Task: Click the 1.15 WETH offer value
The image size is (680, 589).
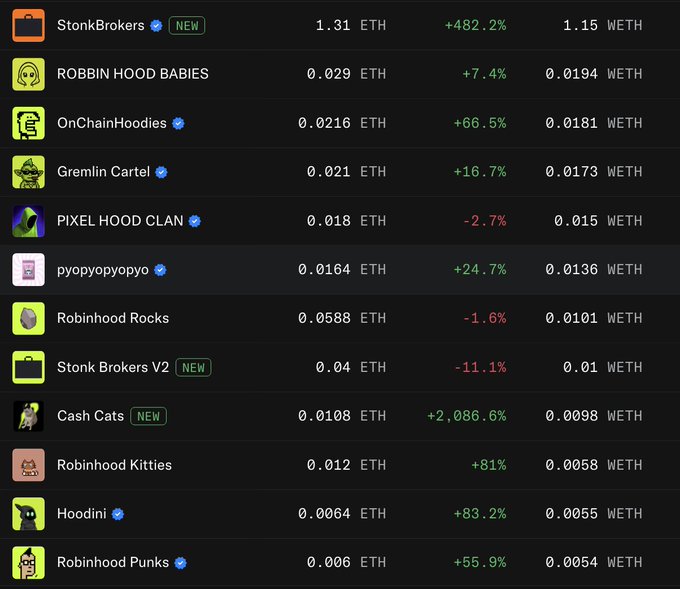Action: click(602, 25)
